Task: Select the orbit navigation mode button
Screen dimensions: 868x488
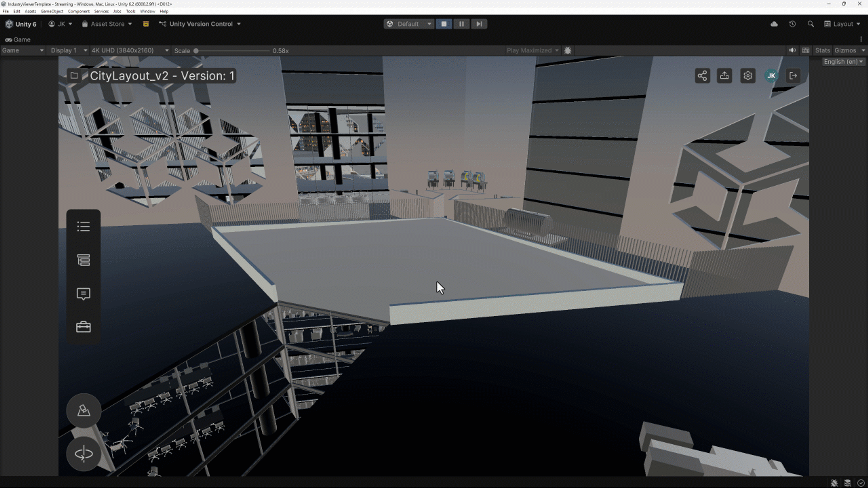Action: (83, 454)
